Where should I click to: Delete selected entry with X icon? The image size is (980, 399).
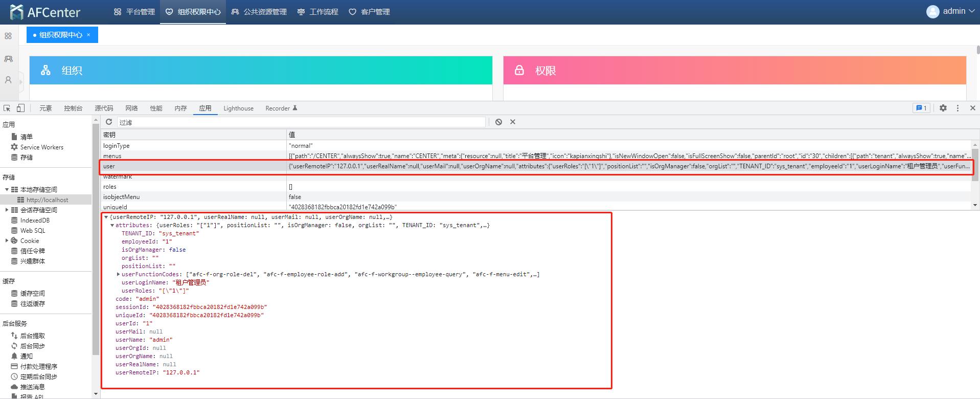pos(513,122)
